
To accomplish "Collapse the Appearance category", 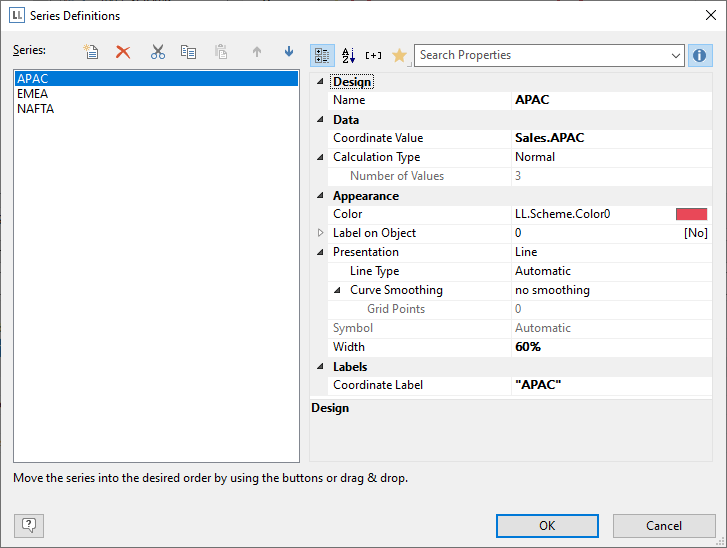I will click(x=321, y=196).
